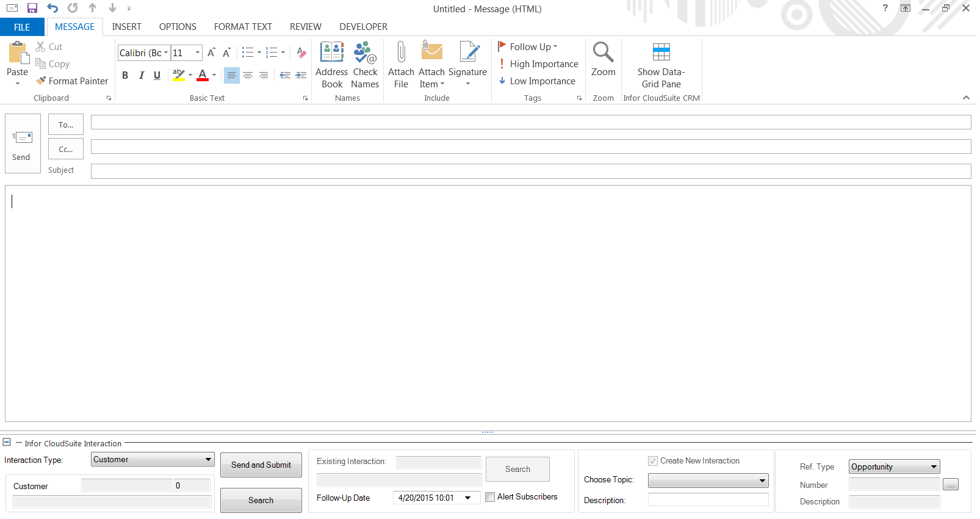The width and height of the screenshot is (980, 519).
Task: Switch to the INSERT ribbon tab
Action: [126, 27]
